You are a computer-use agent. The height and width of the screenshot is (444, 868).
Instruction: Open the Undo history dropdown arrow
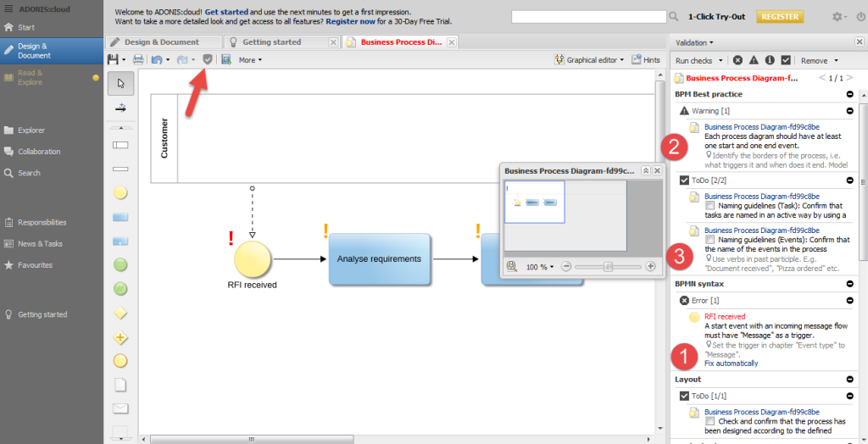[168, 60]
